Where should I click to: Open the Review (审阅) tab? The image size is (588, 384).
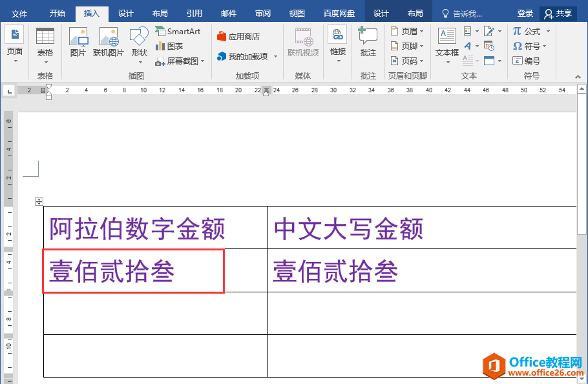coord(263,14)
